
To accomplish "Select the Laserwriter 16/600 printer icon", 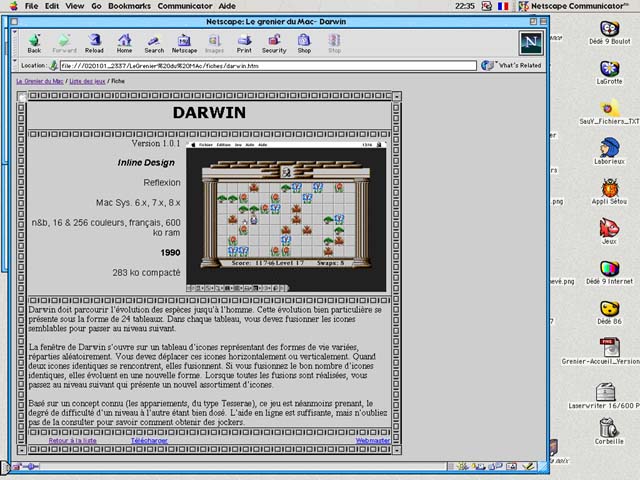I will point(606,396).
